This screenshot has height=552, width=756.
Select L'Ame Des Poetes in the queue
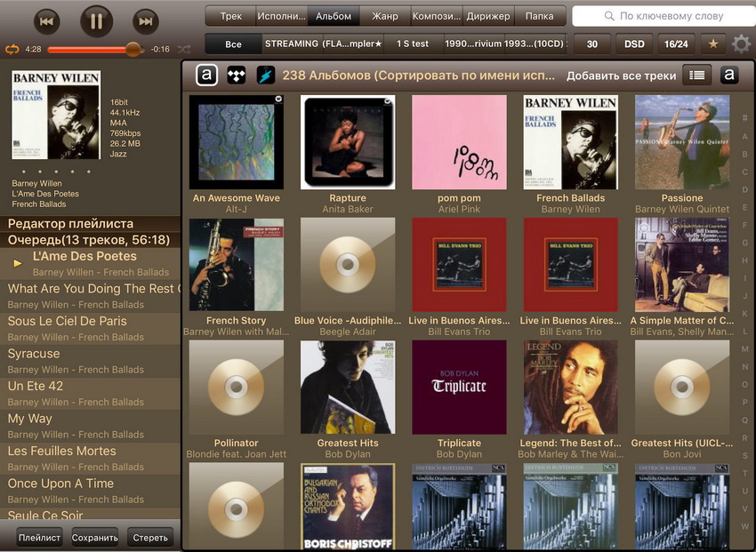tap(90, 263)
